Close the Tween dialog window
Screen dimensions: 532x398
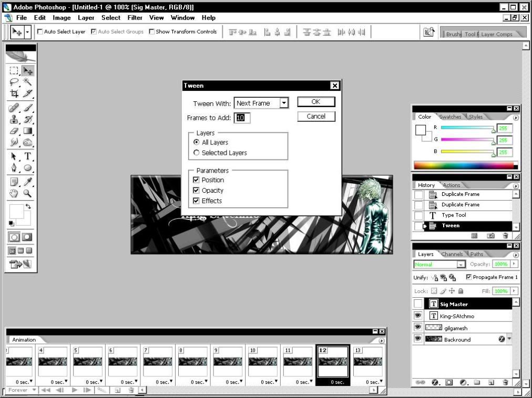(334, 86)
